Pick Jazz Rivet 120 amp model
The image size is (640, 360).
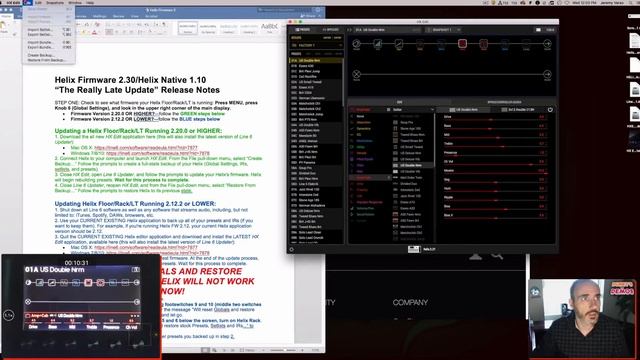point(412,196)
